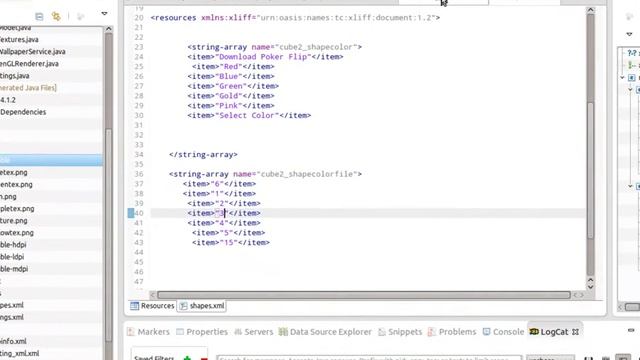This screenshot has width=640, height=360.
Task: Switch to the Resources editor tab
Action: click(152, 306)
